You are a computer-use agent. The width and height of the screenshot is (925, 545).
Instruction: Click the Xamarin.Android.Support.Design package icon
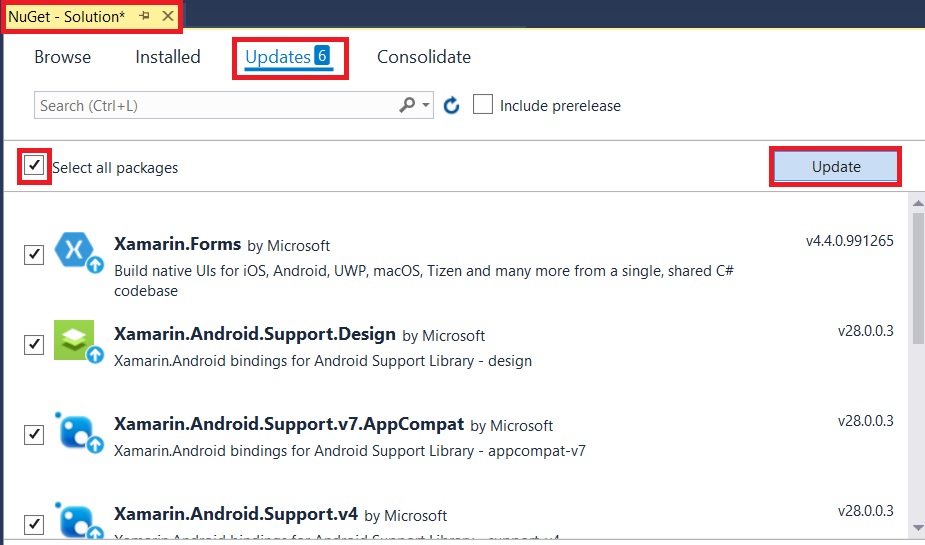[x=78, y=342]
